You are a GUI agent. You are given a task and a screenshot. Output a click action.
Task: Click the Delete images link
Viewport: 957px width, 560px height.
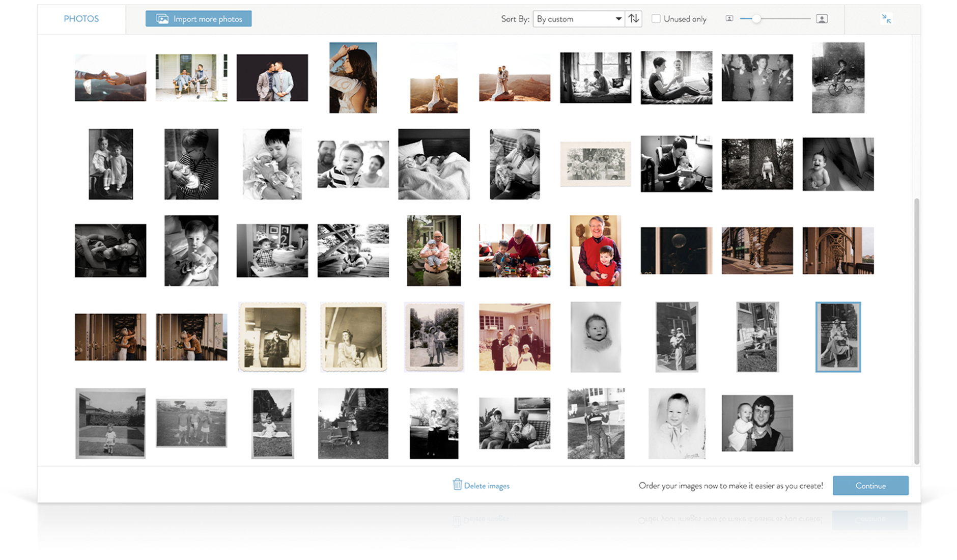click(486, 486)
